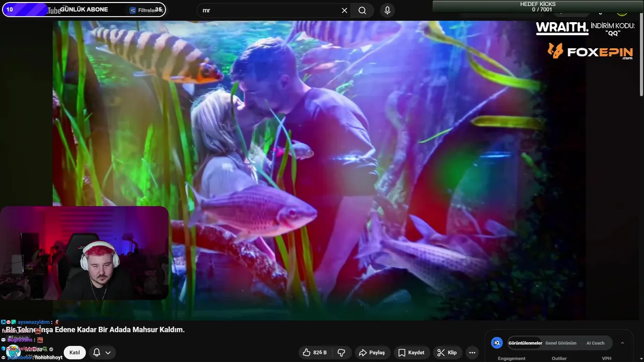
Task: Collapse the IQ analytics panel chevron
Action: coord(622,343)
